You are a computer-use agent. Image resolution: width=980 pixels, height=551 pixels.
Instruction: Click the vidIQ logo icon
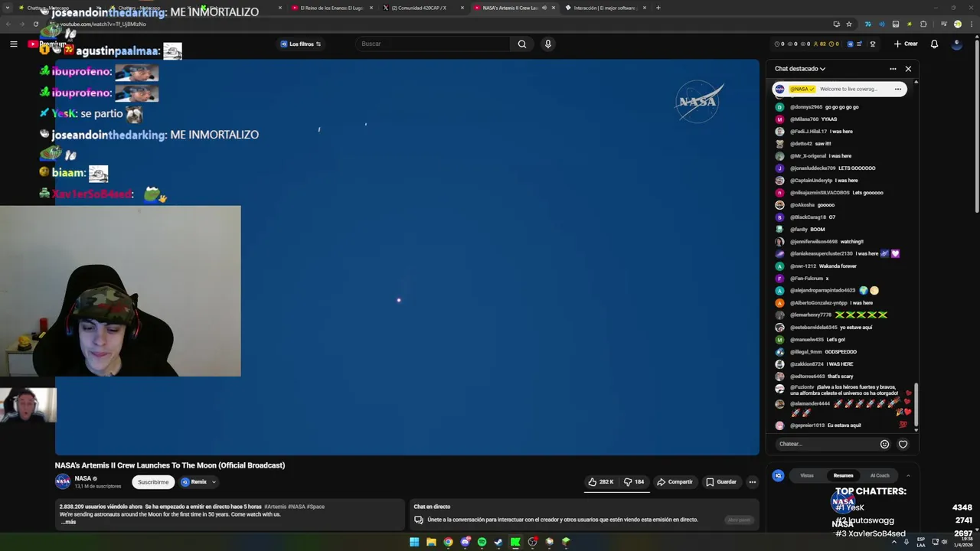click(779, 475)
